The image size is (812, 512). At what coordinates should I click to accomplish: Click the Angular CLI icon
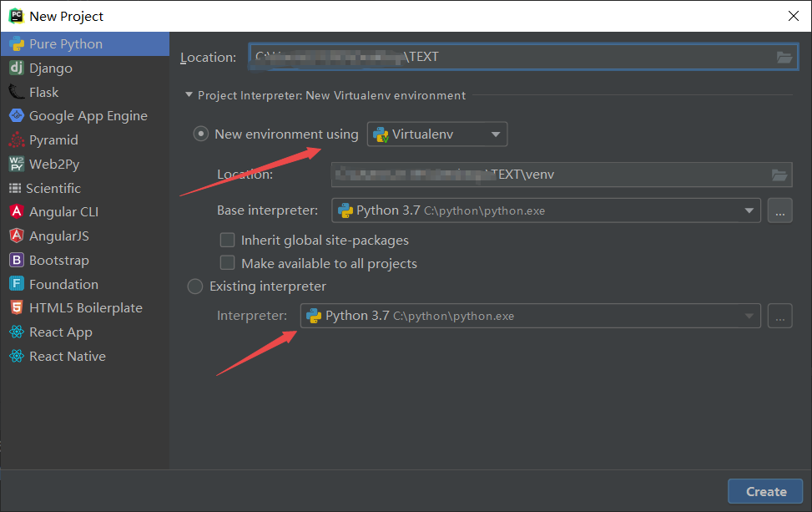(17, 211)
